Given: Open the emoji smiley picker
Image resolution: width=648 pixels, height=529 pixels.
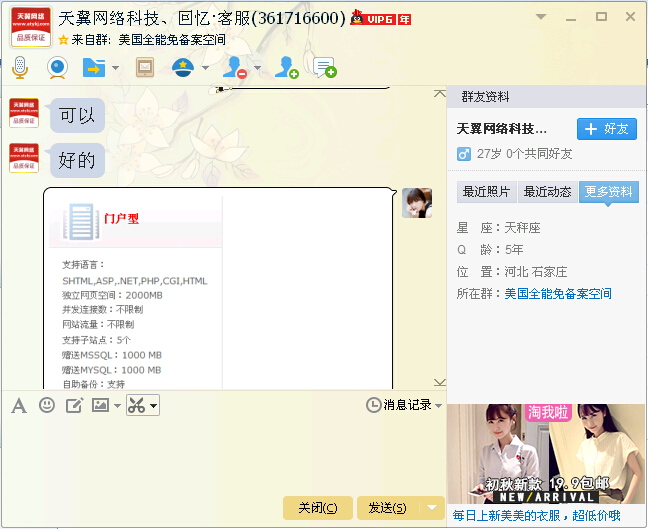Looking at the screenshot, I should click(x=47, y=405).
